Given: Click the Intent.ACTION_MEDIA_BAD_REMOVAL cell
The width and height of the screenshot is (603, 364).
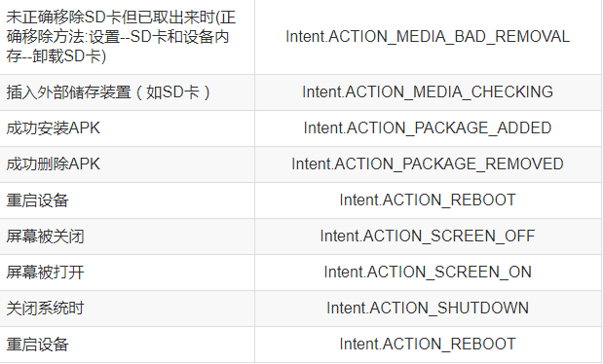Looking at the screenshot, I should coord(428,37).
